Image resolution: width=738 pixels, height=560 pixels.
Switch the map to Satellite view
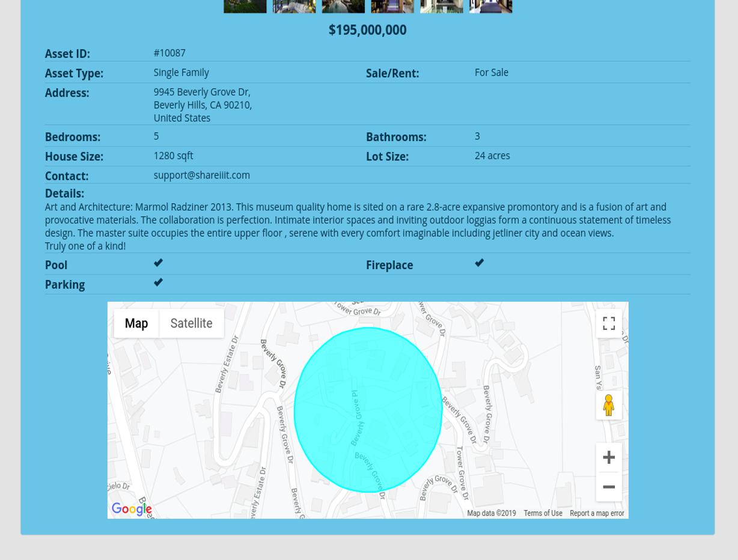191,323
